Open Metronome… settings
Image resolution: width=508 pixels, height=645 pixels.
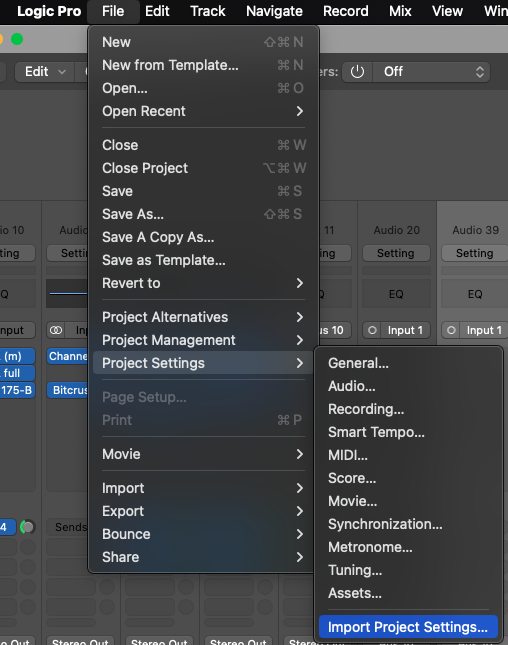click(x=408, y=548)
